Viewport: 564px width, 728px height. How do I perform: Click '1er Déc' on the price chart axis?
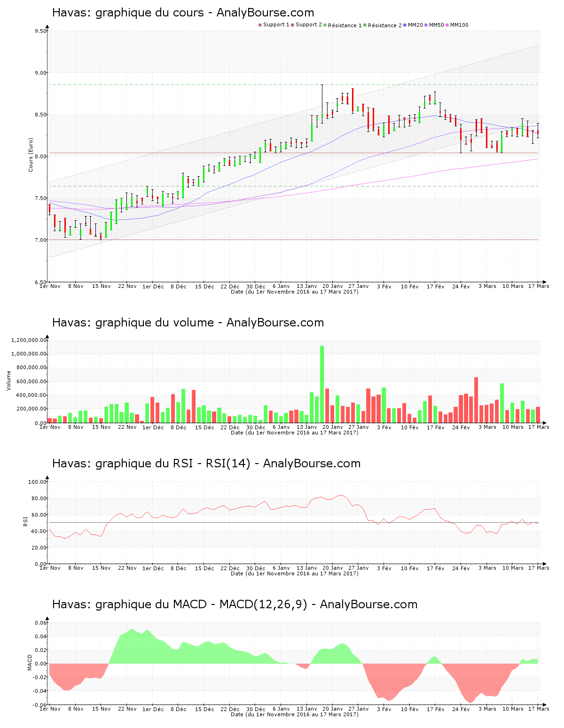tap(153, 287)
